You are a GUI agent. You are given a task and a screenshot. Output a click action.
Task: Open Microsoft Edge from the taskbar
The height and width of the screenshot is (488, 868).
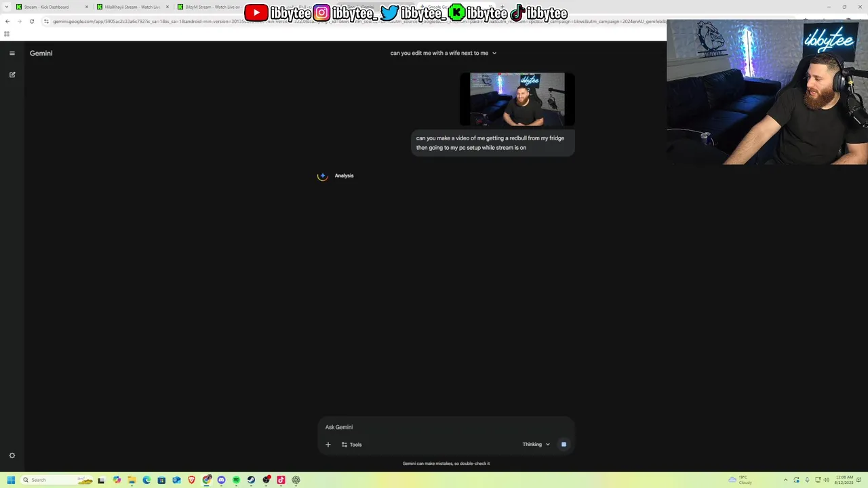pos(146,480)
